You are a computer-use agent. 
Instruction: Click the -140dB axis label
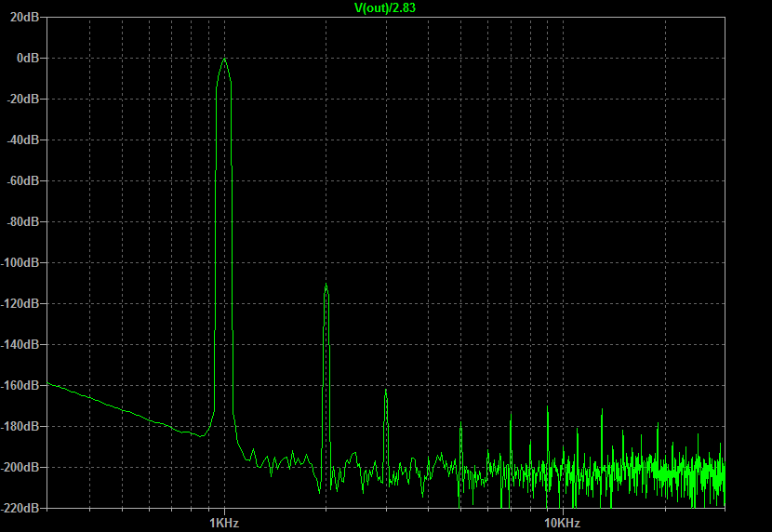[20, 344]
